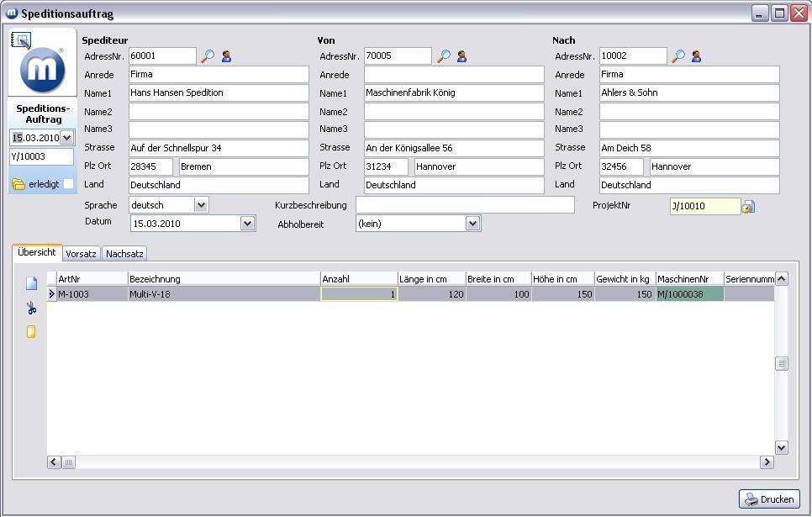Open the Nachsatz tab
Viewport: 812px width, 517px height.
tap(124, 253)
